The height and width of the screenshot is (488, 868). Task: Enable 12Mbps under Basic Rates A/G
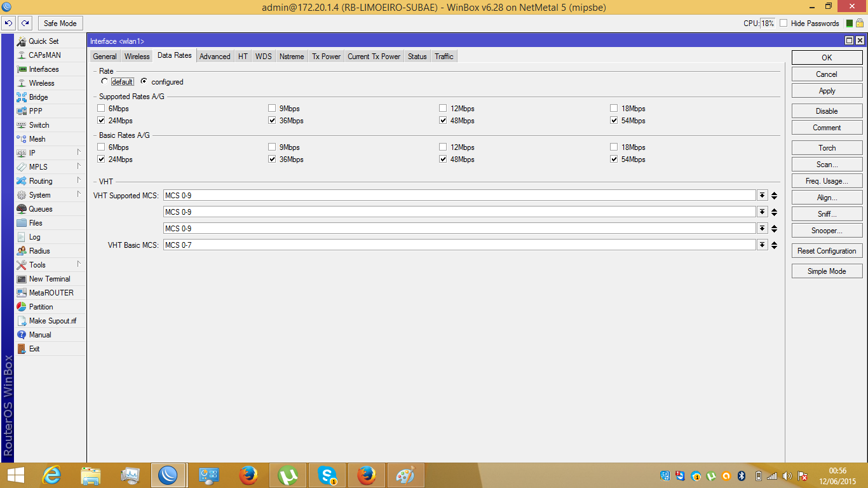point(443,147)
